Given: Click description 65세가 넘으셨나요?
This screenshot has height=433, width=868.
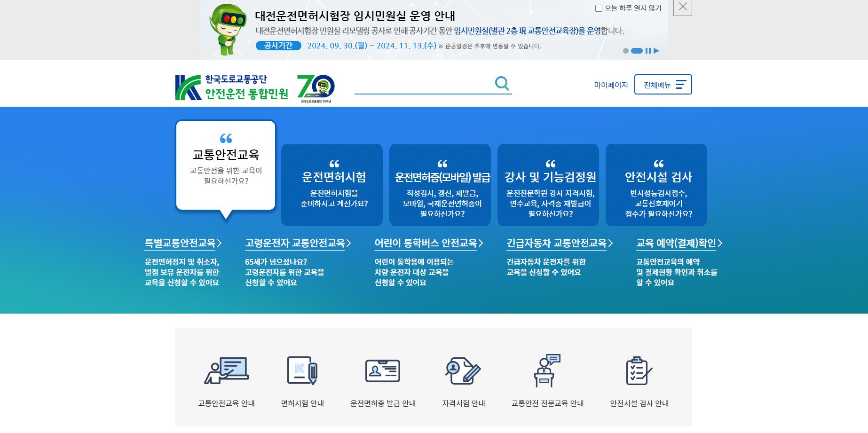Looking at the screenshot, I should coord(276,262).
